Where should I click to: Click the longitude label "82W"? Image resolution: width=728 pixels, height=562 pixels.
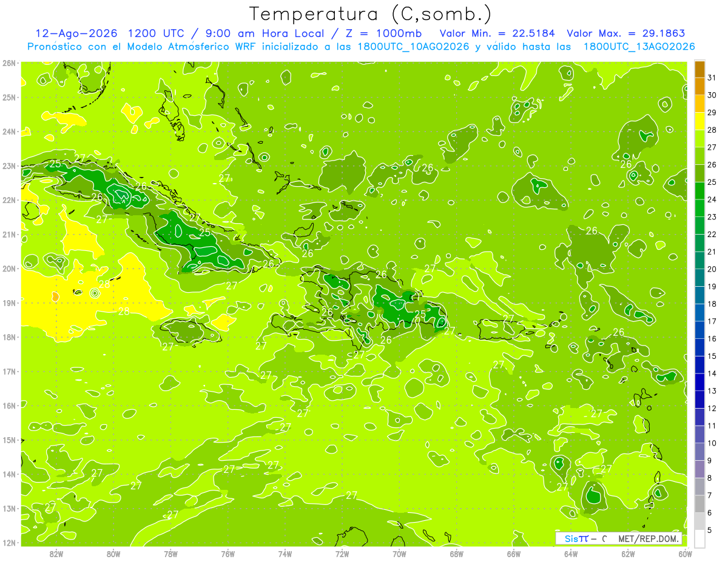coord(56,554)
